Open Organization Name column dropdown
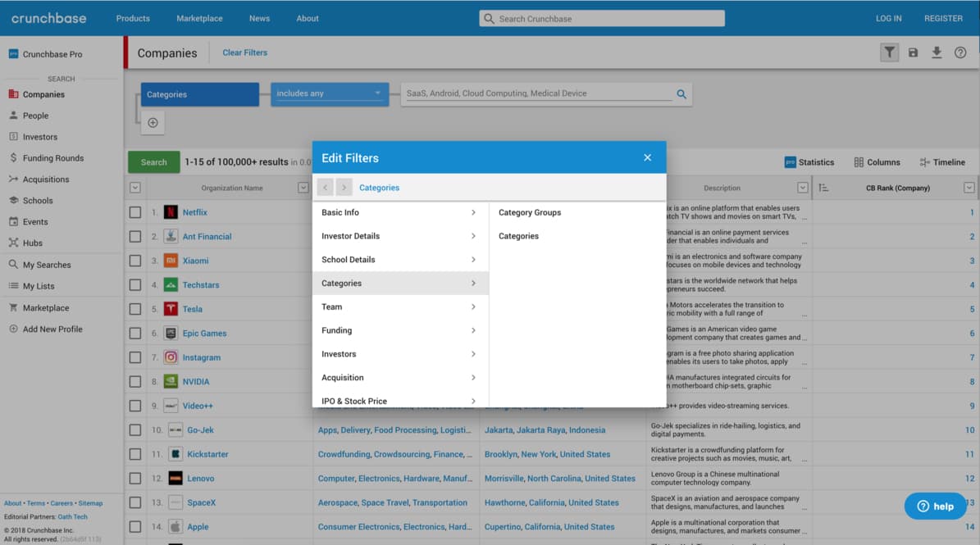The image size is (980, 545). (303, 188)
